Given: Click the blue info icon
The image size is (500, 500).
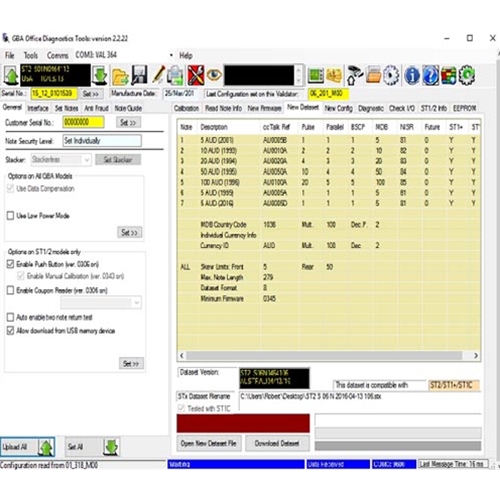Looking at the screenshot, I should point(412,75).
